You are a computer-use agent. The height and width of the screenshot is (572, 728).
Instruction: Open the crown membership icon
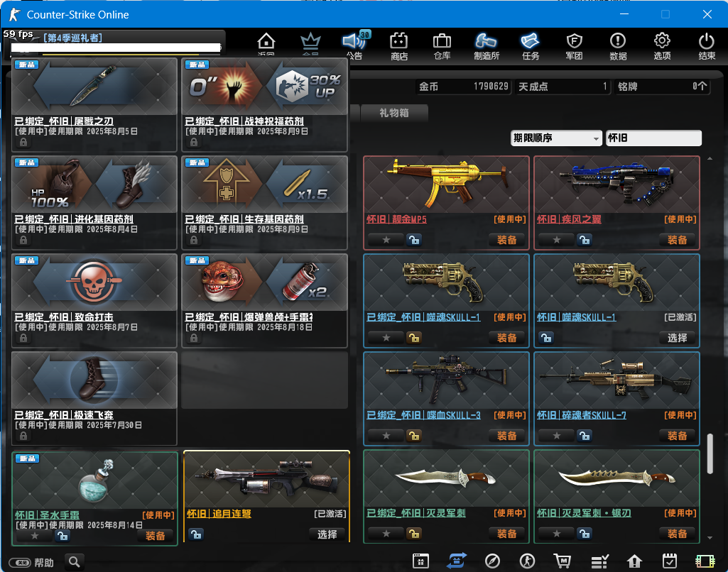pyautogui.click(x=310, y=43)
